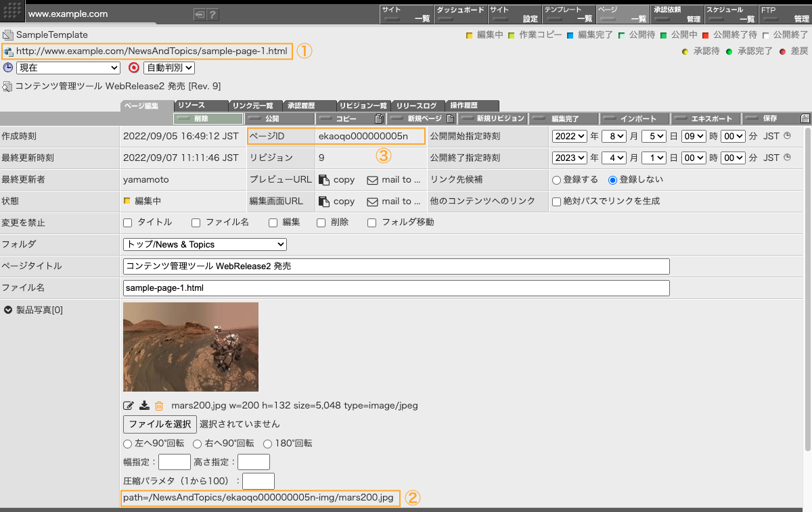Download mars200.jpg with the download icon
The width and height of the screenshot is (812, 512).
coord(144,406)
